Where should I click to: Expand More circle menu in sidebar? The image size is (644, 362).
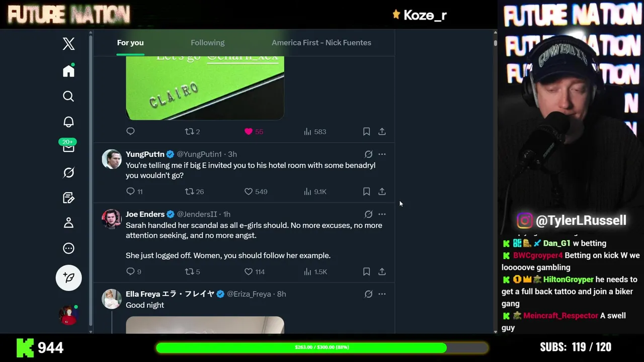coord(68,248)
